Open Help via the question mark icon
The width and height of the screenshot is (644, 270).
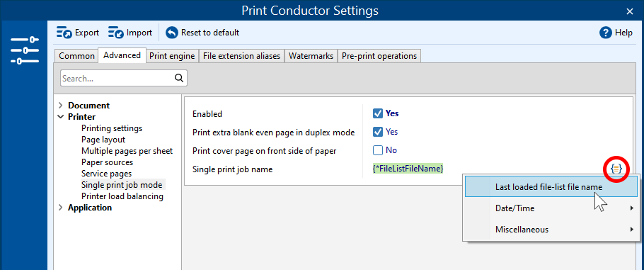[x=605, y=33]
